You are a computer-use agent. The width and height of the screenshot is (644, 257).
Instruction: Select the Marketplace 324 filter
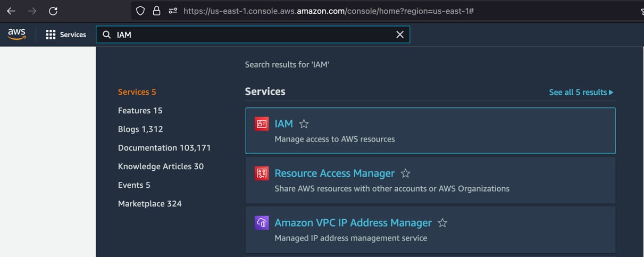coord(150,204)
